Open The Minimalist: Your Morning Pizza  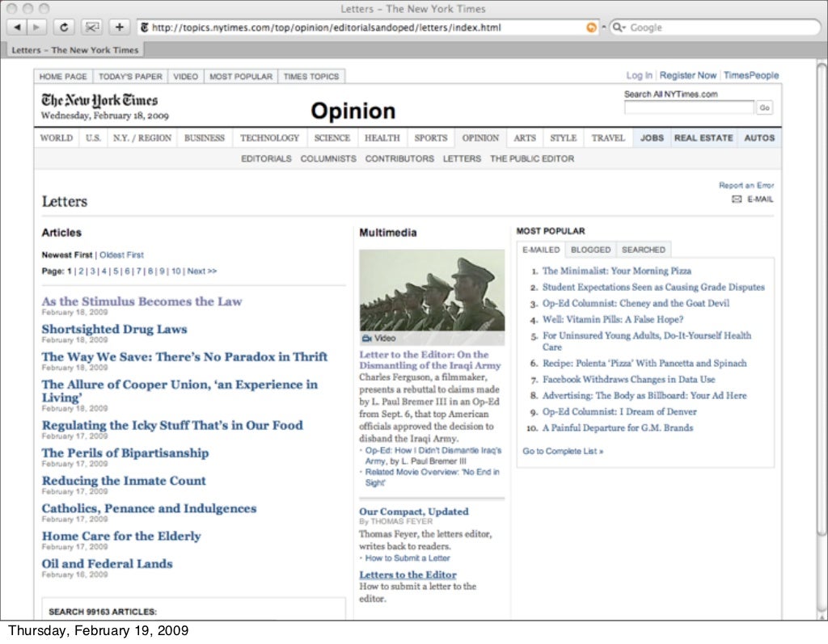click(617, 271)
